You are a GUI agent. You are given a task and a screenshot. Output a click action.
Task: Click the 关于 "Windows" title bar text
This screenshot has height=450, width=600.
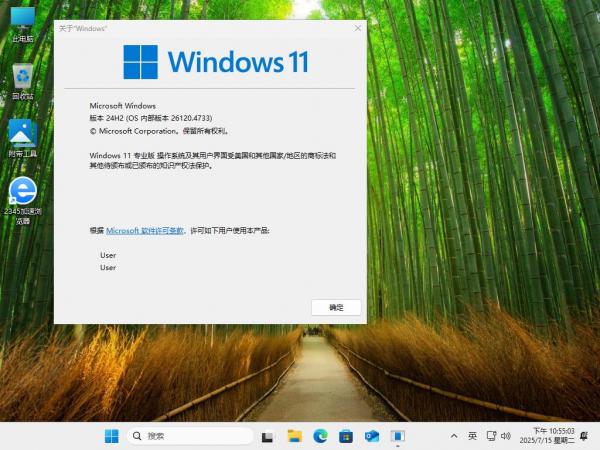83,28
